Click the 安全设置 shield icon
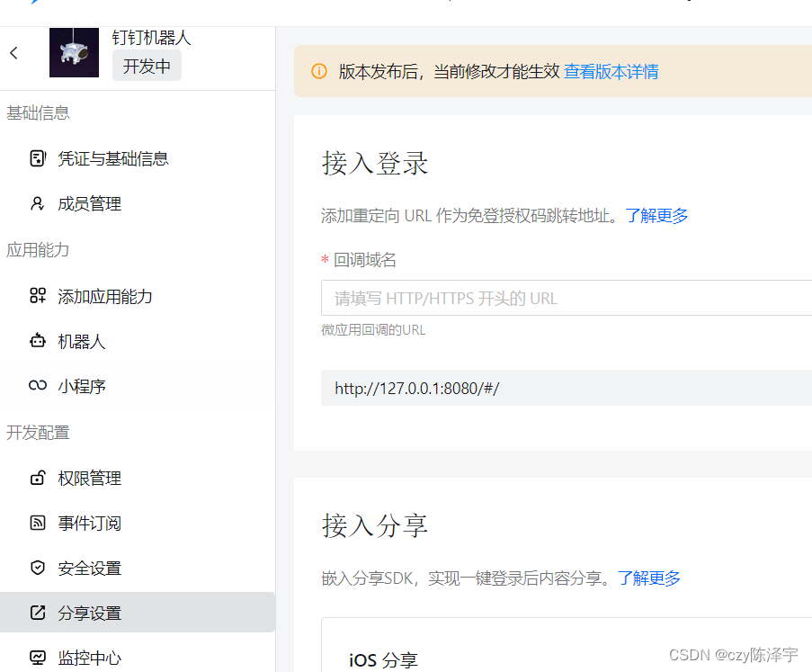The height and width of the screenshot is (672, 812). click(x=37, y=568)
